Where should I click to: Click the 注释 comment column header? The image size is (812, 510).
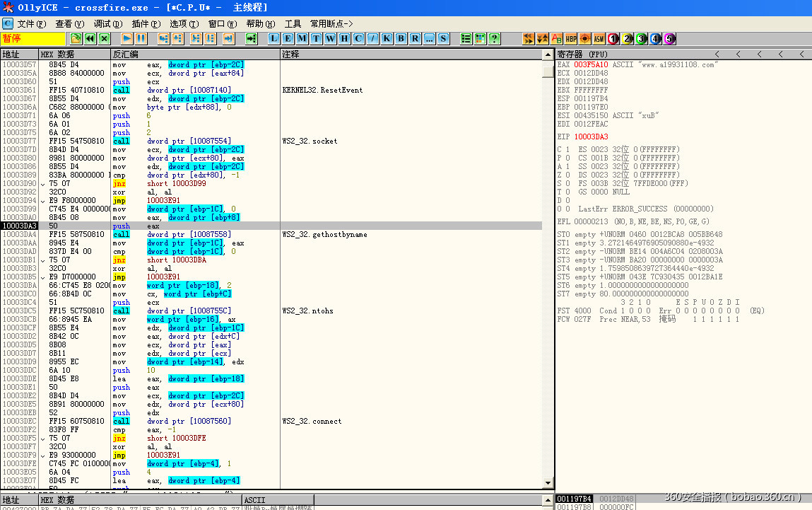pos(291,54)
